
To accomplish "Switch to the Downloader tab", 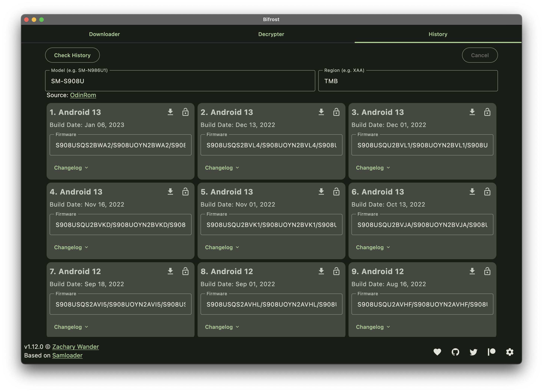I will [104, 34].
